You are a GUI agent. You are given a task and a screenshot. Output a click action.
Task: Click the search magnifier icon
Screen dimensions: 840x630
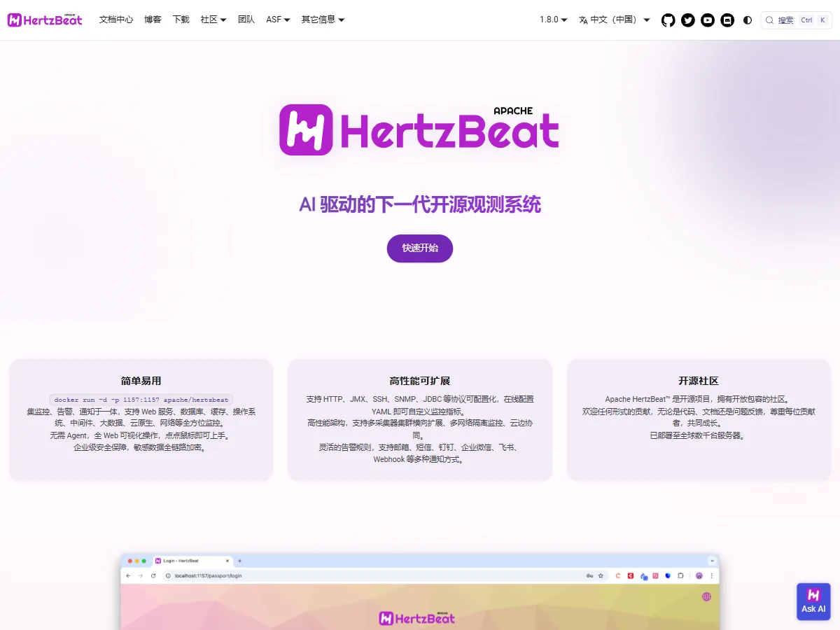pos(770,20)
